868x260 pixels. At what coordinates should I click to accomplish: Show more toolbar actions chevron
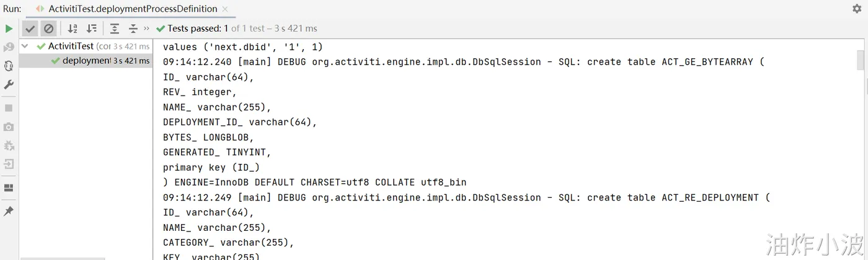146,29
